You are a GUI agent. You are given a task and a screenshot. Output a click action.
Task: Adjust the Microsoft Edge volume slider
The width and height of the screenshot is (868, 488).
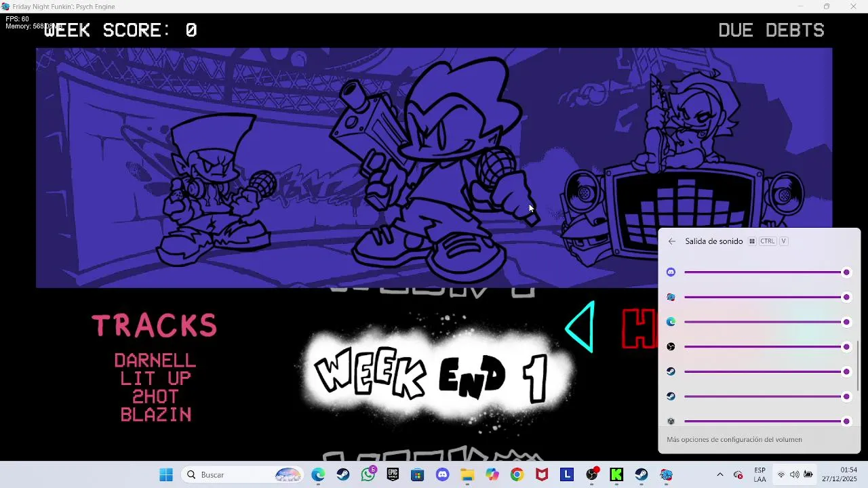point(767,322)
